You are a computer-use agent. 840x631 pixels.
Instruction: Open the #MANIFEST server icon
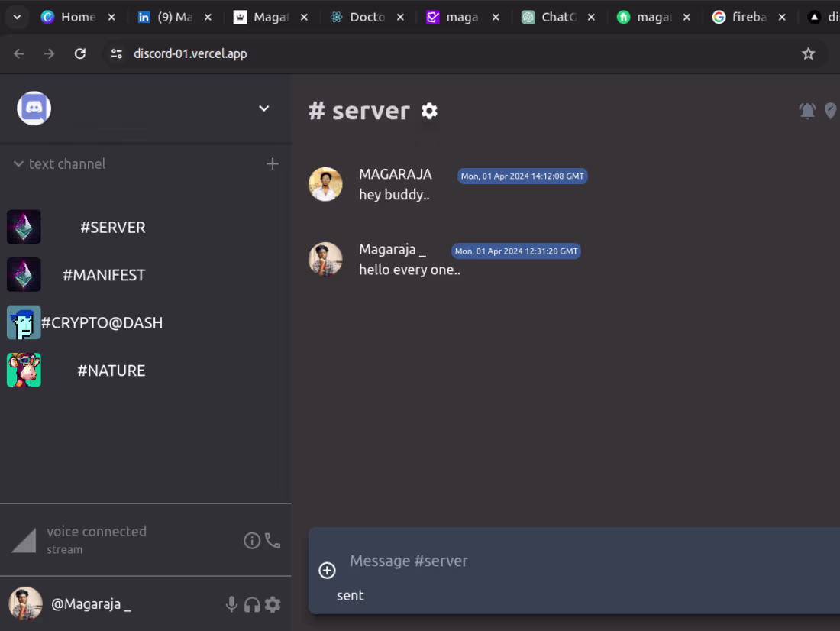tap(24, 274)
